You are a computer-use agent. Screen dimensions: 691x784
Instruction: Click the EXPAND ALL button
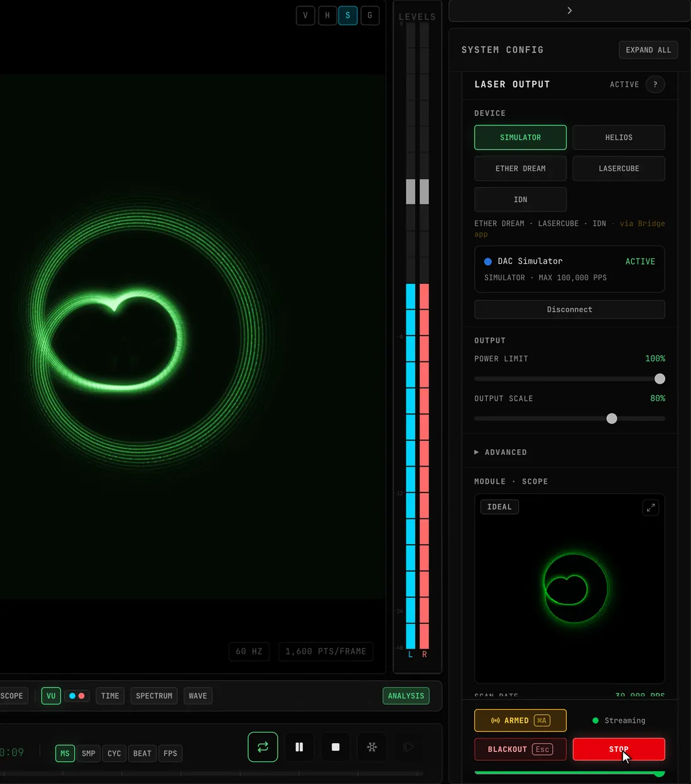pos(648,50)
